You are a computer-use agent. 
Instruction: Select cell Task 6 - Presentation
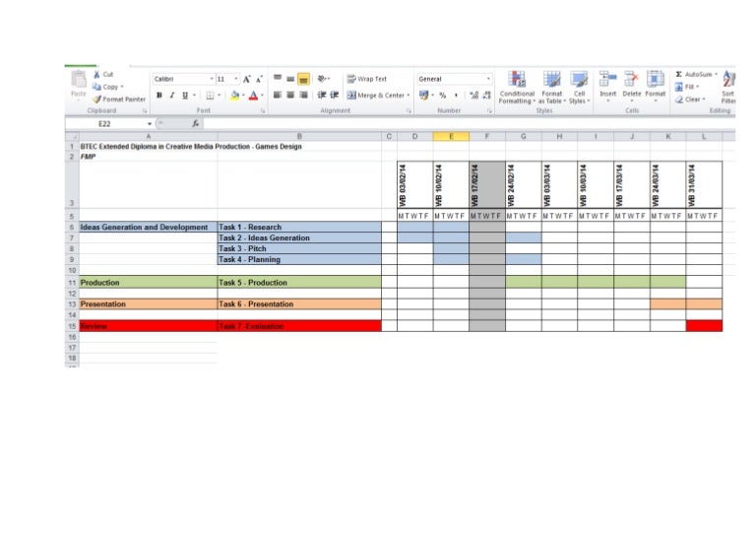299,304
